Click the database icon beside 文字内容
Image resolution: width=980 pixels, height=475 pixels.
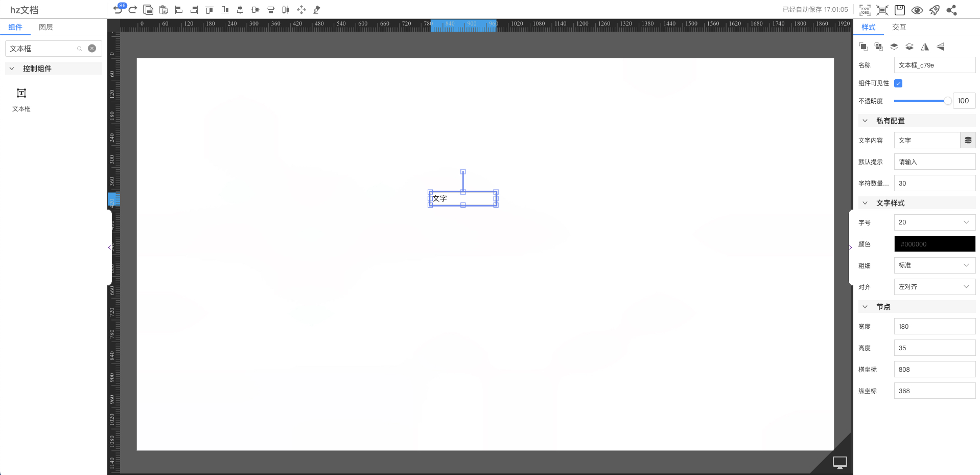point(968,140)
